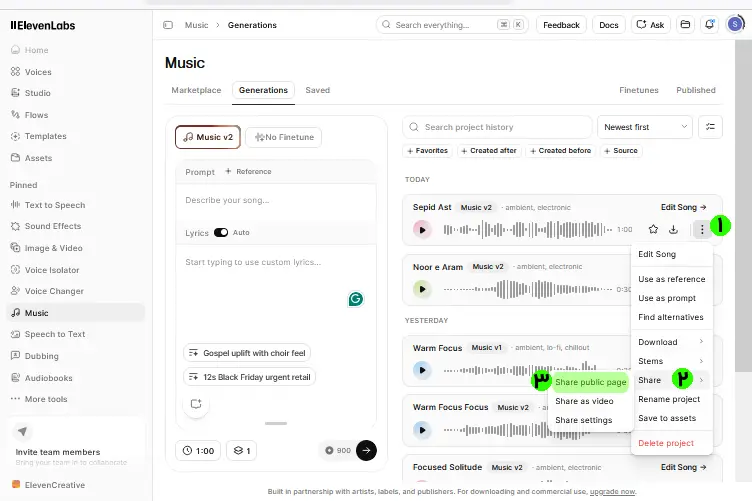
Task: Open the Music v2 model selector
Action: pyautogui.click(x=208, y=137)
